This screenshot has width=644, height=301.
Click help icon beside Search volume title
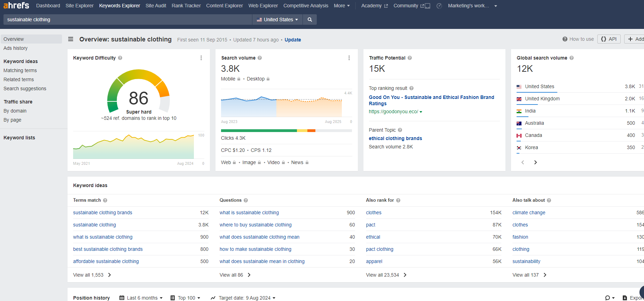(260, 58)
